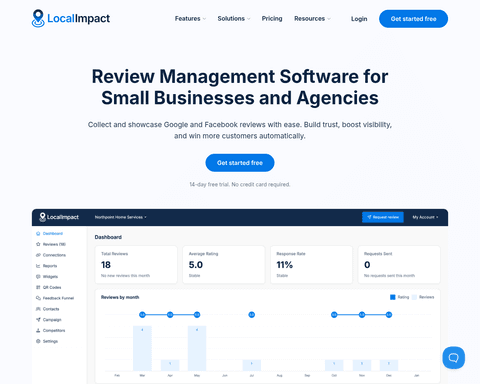
Task: Click the Dec rating data point on the chart
Action: (x=389, y=315)
